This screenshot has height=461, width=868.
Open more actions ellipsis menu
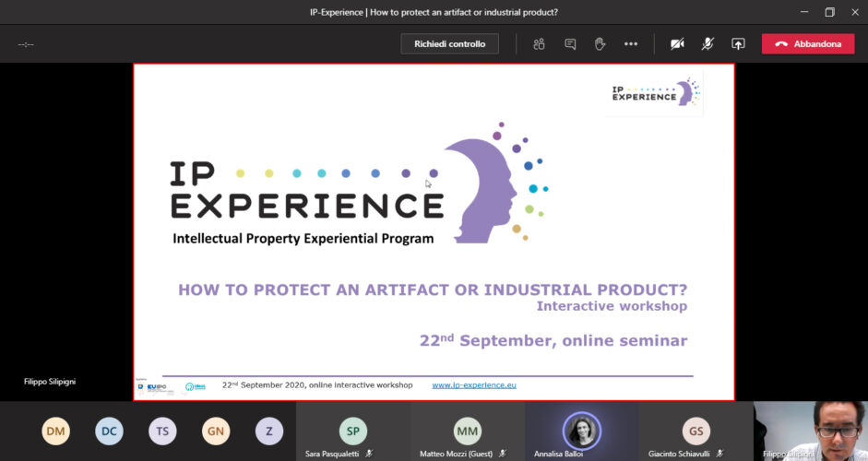(631, 43)
